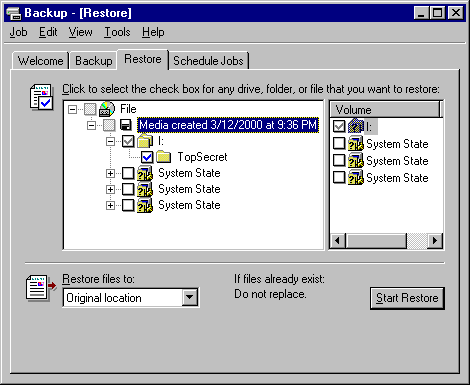Open the Restore files to dropdown
The height and width of the screenshot is (385, 470).
click(190, 297)
